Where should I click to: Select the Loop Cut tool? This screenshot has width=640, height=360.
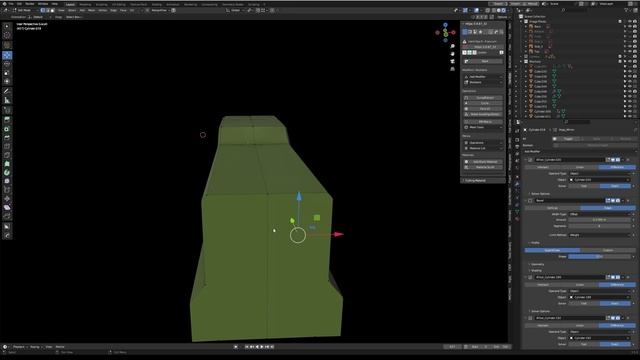tap(7, 146)
